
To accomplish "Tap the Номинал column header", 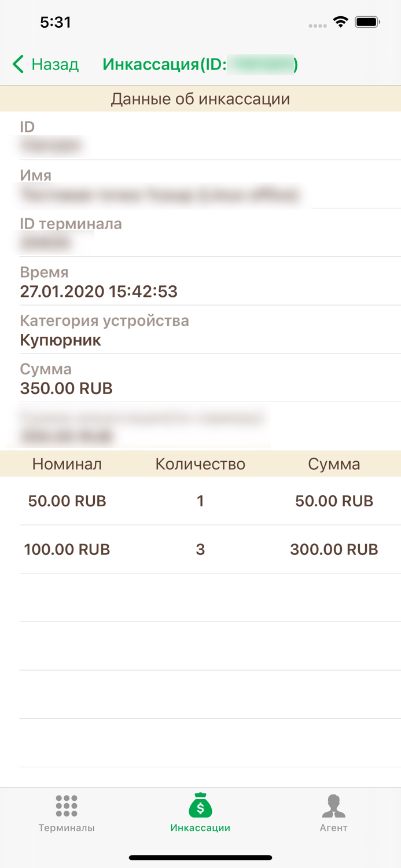I will (x=68, y=463).
